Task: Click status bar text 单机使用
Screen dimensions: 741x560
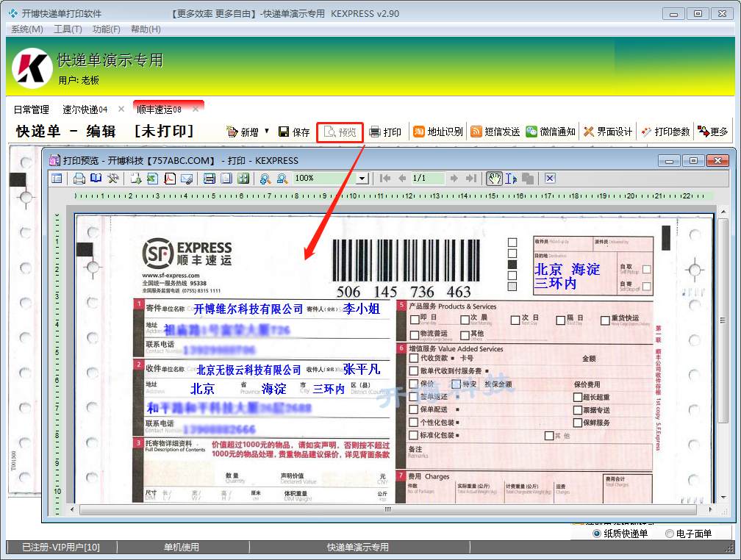Action: coord(182,548)
